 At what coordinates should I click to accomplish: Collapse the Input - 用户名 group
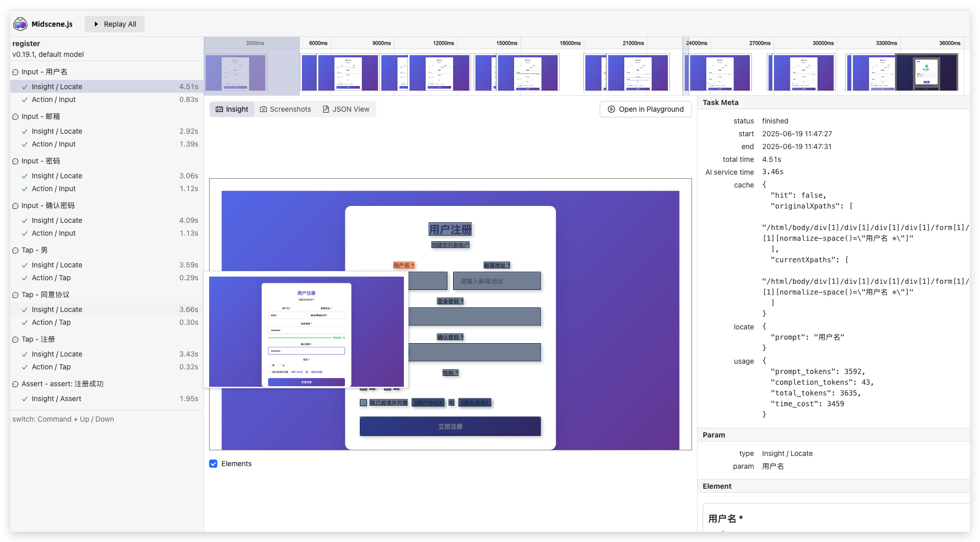click(x=15, y=72)
